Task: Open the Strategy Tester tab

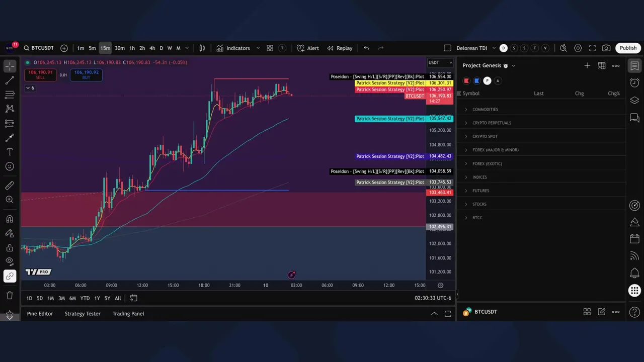Action: point(83,314)
